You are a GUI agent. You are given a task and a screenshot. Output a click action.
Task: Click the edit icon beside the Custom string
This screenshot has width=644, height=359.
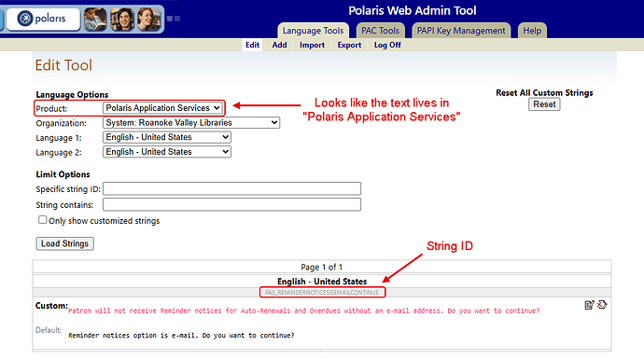[x=589, y=305]
